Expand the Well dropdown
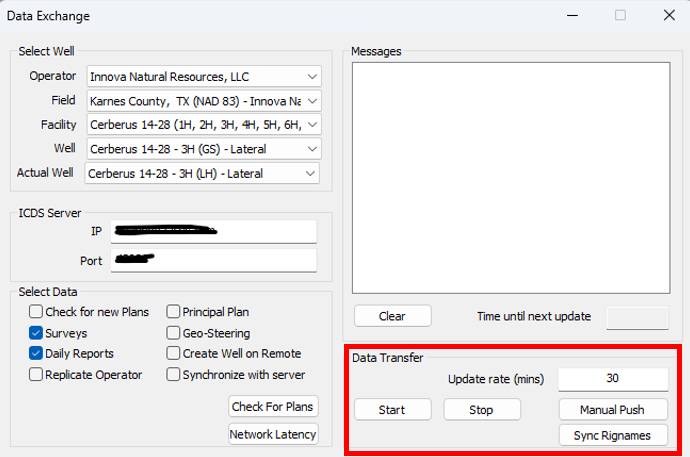 [312, 149]
